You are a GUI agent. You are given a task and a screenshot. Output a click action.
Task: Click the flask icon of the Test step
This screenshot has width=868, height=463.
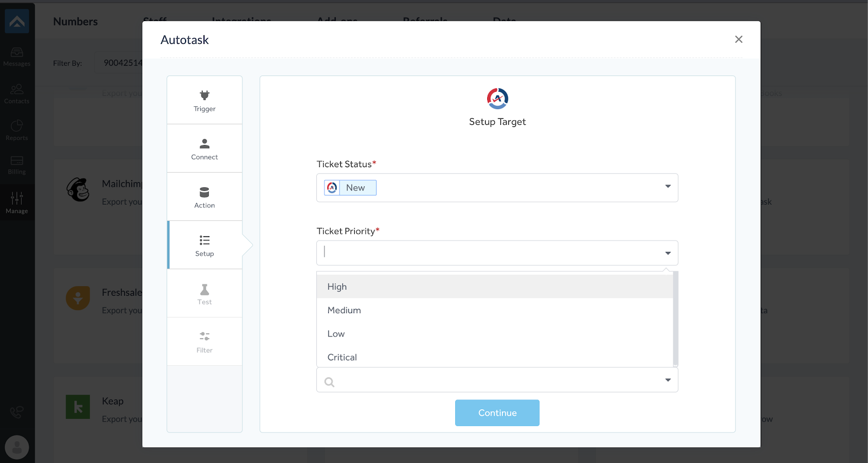(x=205, y=289)
